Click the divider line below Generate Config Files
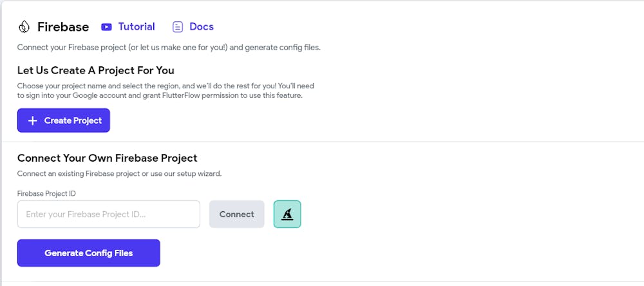The image size is (644, 286). pyautogui.click(x=322, y=281)
